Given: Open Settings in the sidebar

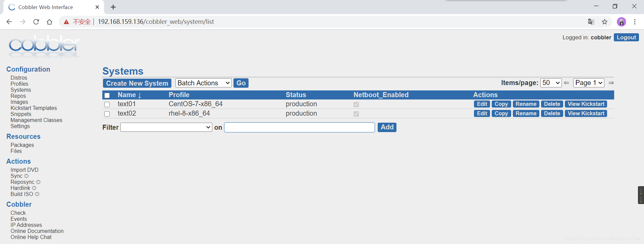Looking at the screenshot, I should 20,126.
